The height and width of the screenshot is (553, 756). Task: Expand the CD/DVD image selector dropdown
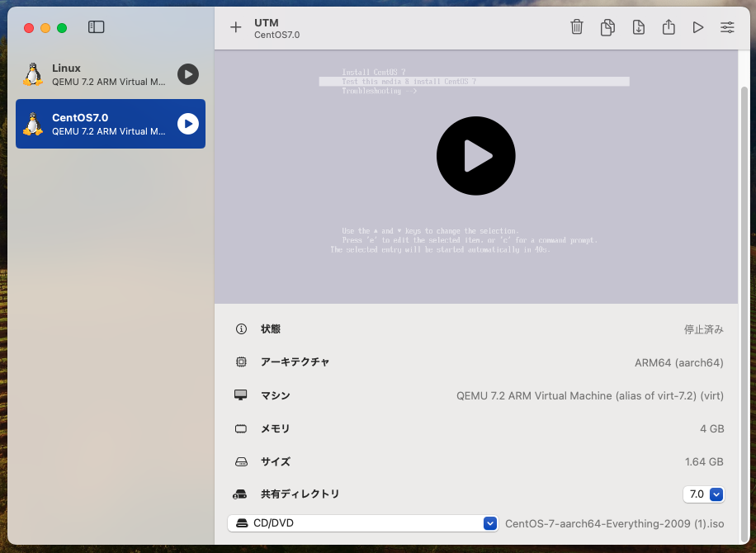pyautogui.click(x=489, y=522)
